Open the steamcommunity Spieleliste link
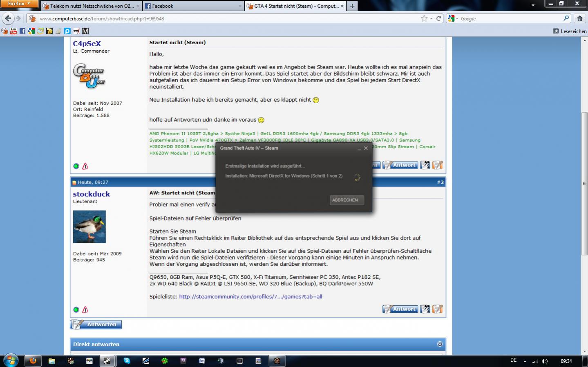The height and width of the screenshot is (367, 588). pos(250,297)
